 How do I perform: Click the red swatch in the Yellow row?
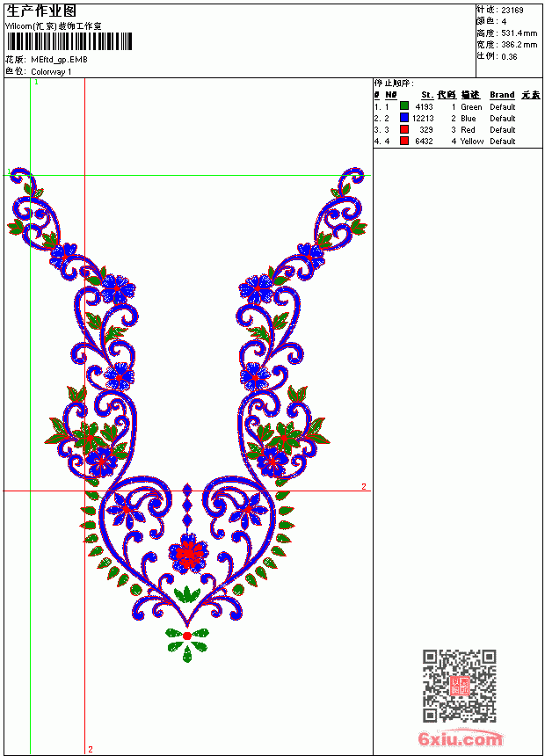[x=404, y=141]
